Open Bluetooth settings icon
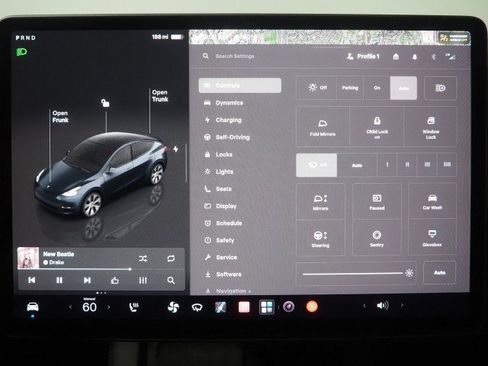 pyautogui.click(x=434, y=57)
